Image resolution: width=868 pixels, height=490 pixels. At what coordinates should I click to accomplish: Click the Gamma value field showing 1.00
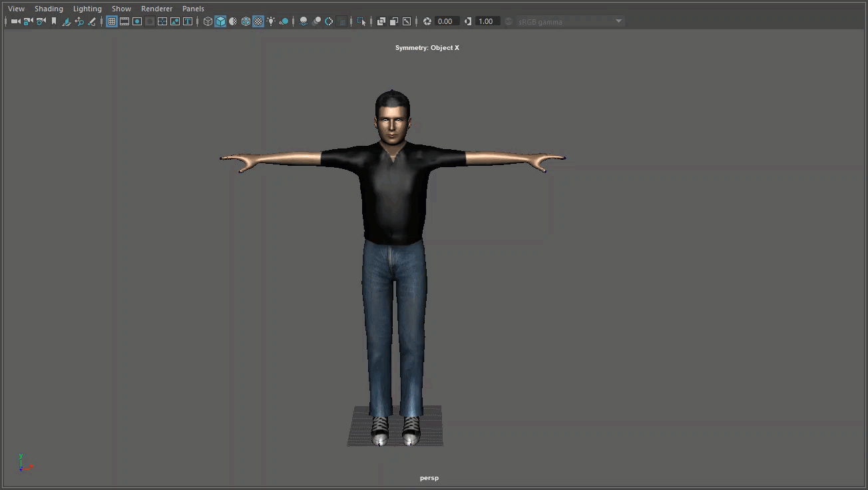coord(487,21)
